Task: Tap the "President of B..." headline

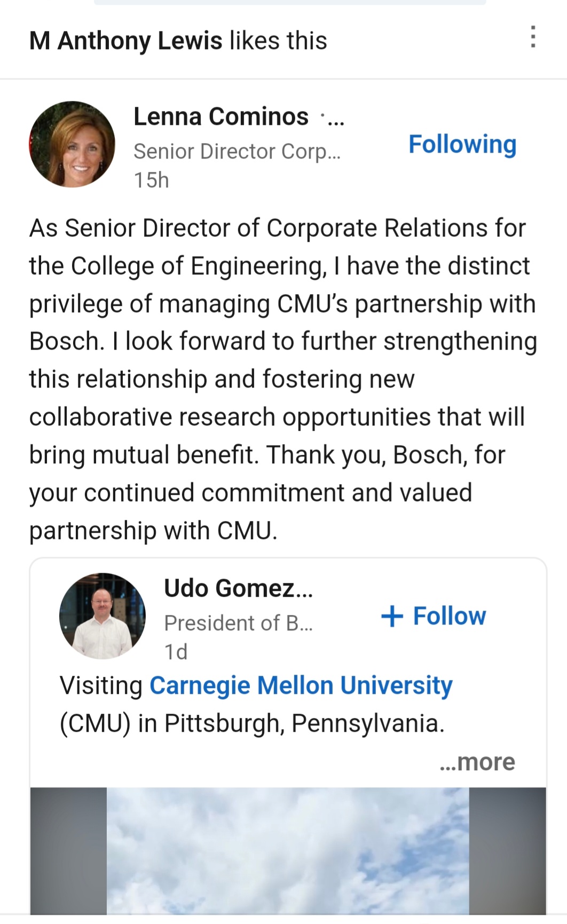Action: (238, 623)
